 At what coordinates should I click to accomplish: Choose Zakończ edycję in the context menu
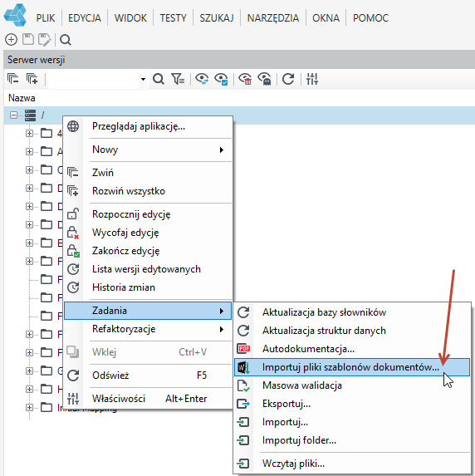[148, 251]
